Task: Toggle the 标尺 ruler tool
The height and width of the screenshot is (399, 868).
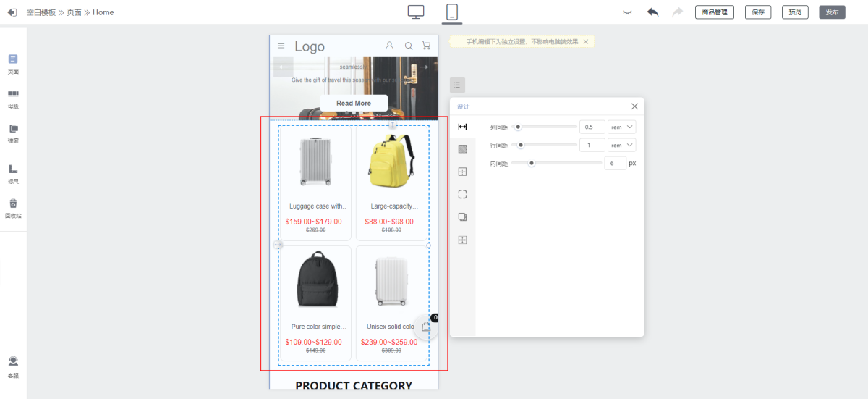Action: point(13,173)
